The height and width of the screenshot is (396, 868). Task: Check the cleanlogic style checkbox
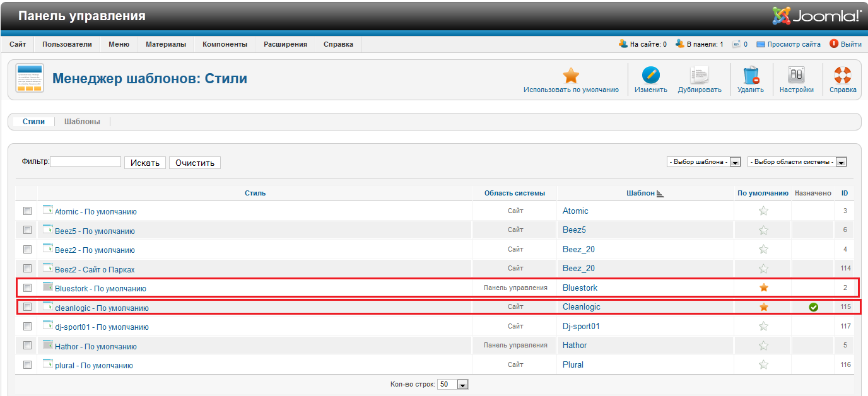pyautogui.click(x=27, y=307)
